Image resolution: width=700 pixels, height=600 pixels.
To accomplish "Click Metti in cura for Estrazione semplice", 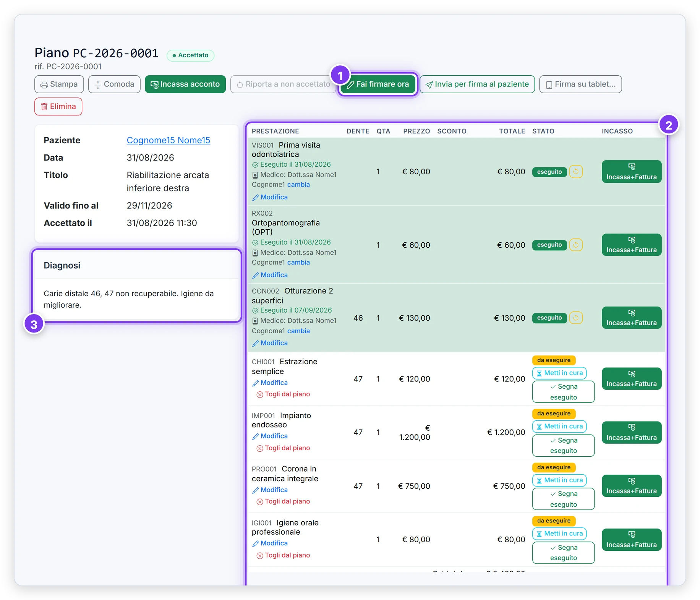I will 559,373.
